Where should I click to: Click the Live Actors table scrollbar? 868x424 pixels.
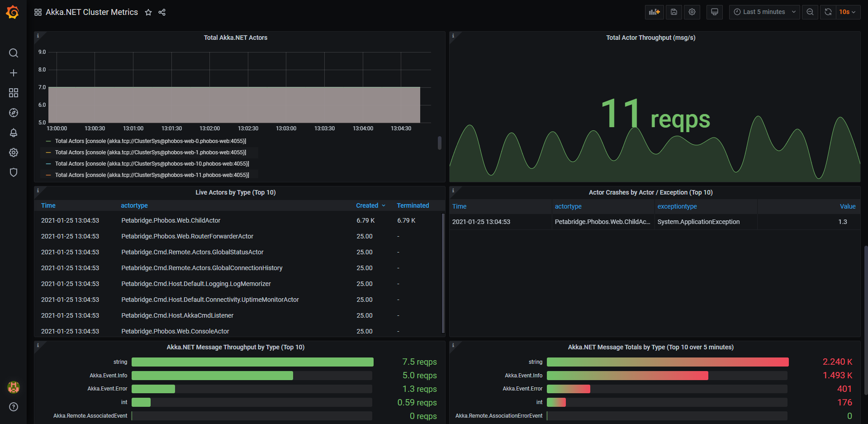pos(443,273)
